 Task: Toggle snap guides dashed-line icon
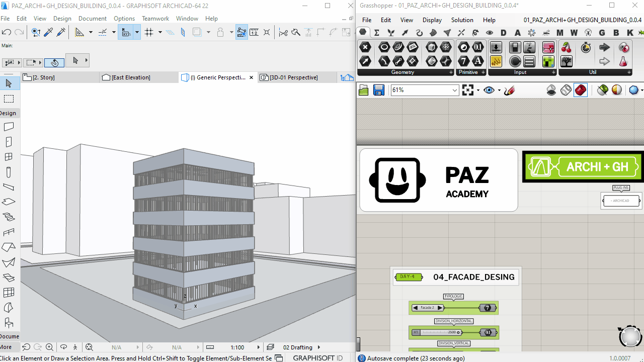103,32
